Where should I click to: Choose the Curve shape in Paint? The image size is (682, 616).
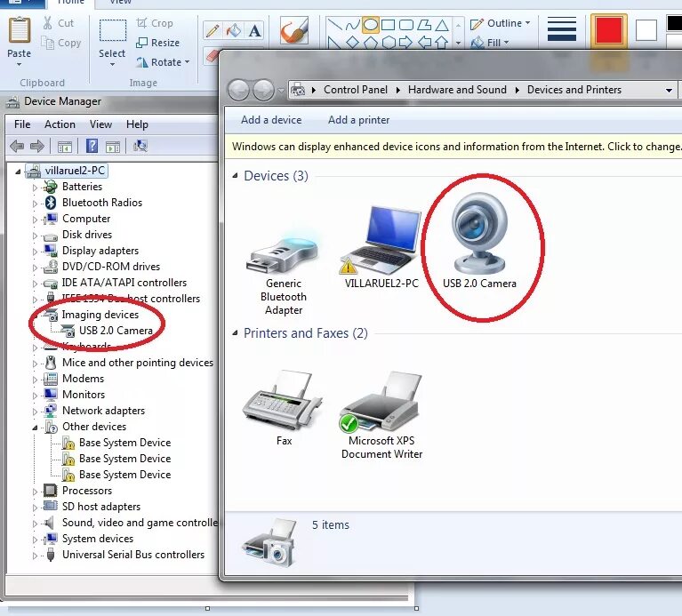click(352, 24)
